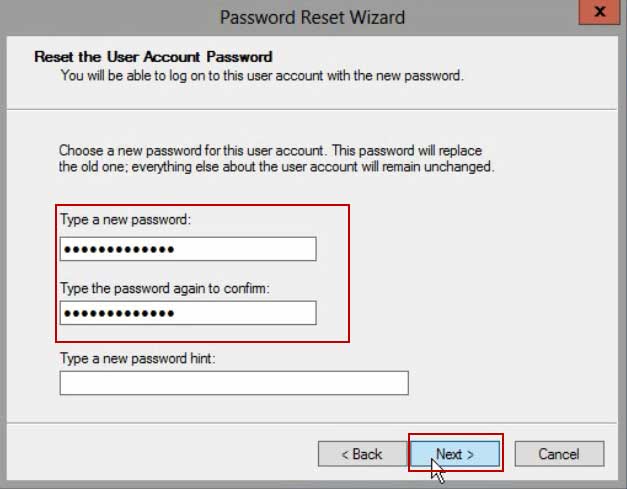Viewport: 627px width, 489px height.
Task: Click the 'Type a new password:' label
Action: (x=126, y=220)
